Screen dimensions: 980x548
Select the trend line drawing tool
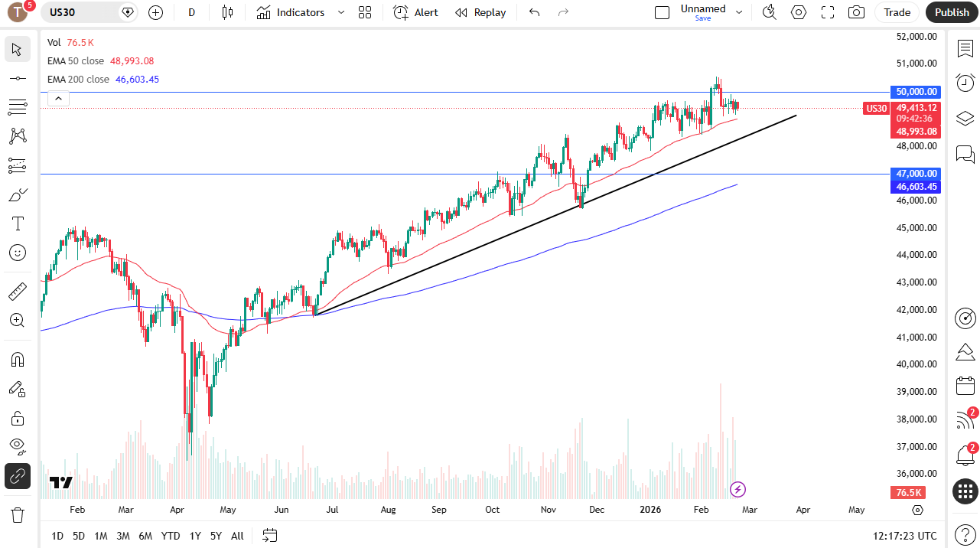coord(17,78)
